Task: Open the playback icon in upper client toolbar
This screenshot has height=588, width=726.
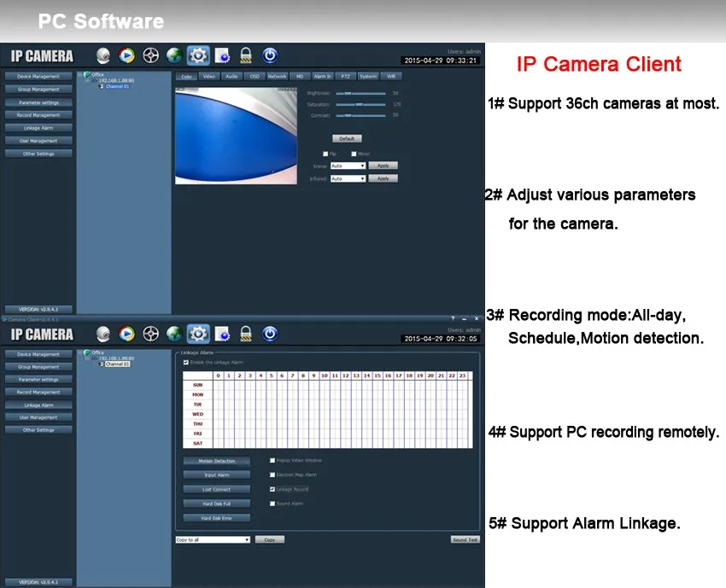Action: (x=126, y=55)
